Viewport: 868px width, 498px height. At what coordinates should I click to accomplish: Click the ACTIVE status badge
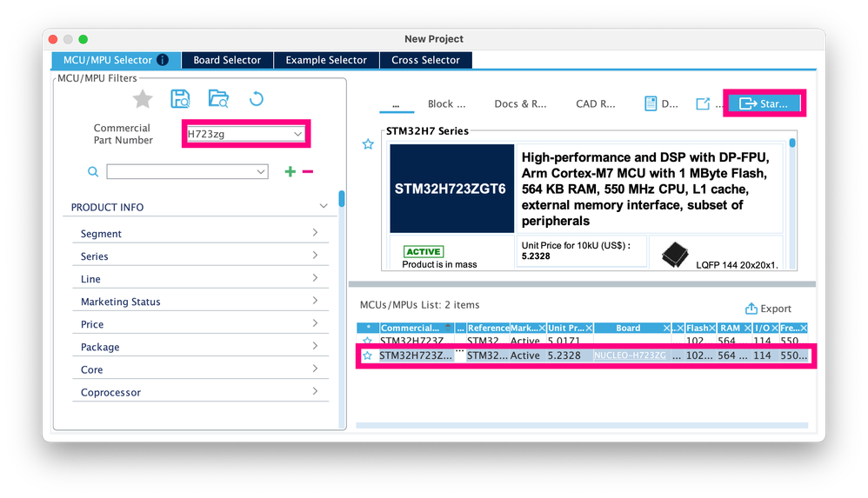tap(424, 252)
